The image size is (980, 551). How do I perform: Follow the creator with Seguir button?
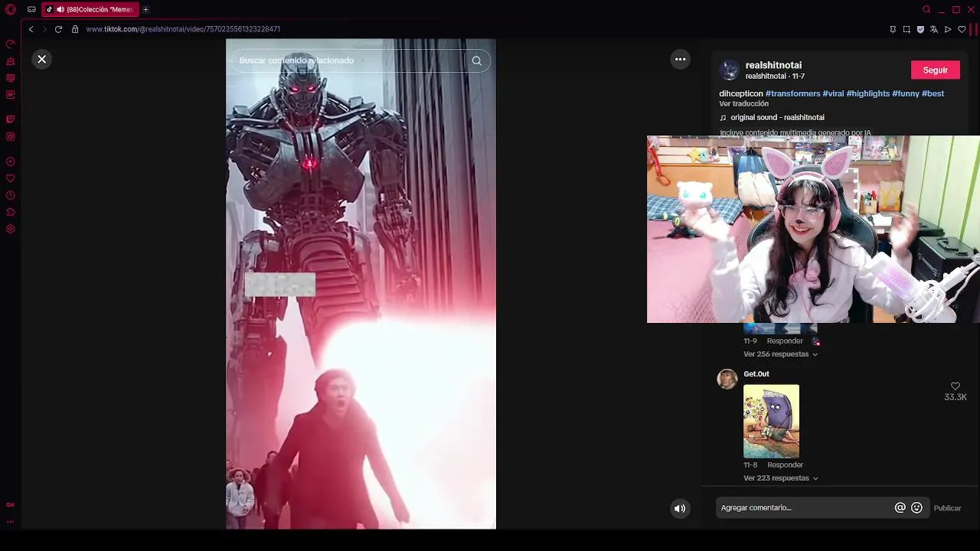pos(935,70)
